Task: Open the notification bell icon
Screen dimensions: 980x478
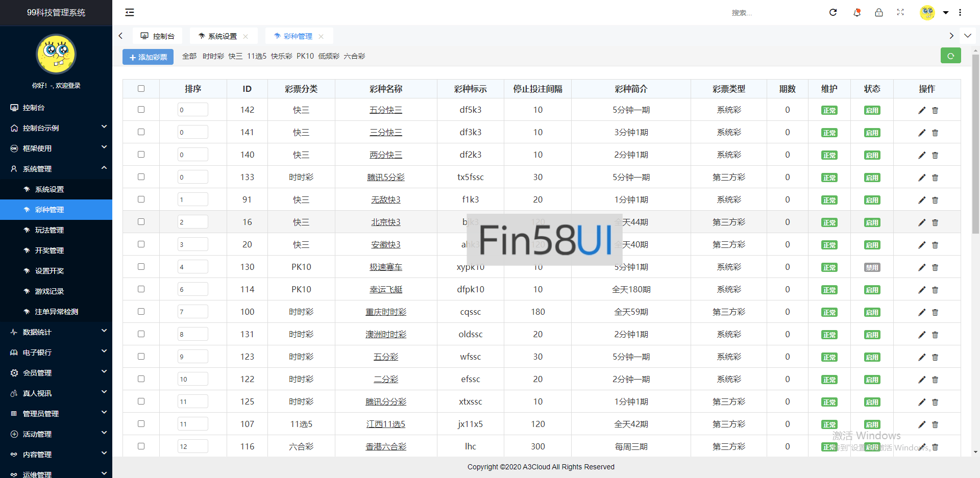Action: tap(857, 12)
